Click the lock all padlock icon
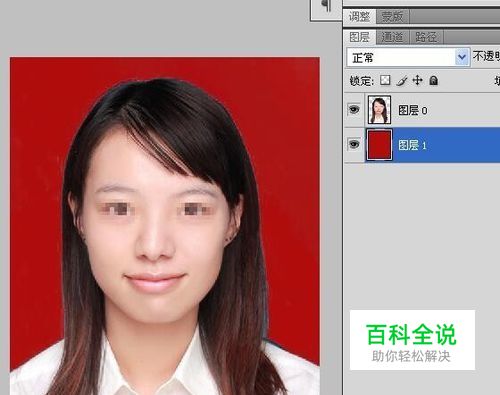The height and width of the screenshot is (395, 500). 433,80
